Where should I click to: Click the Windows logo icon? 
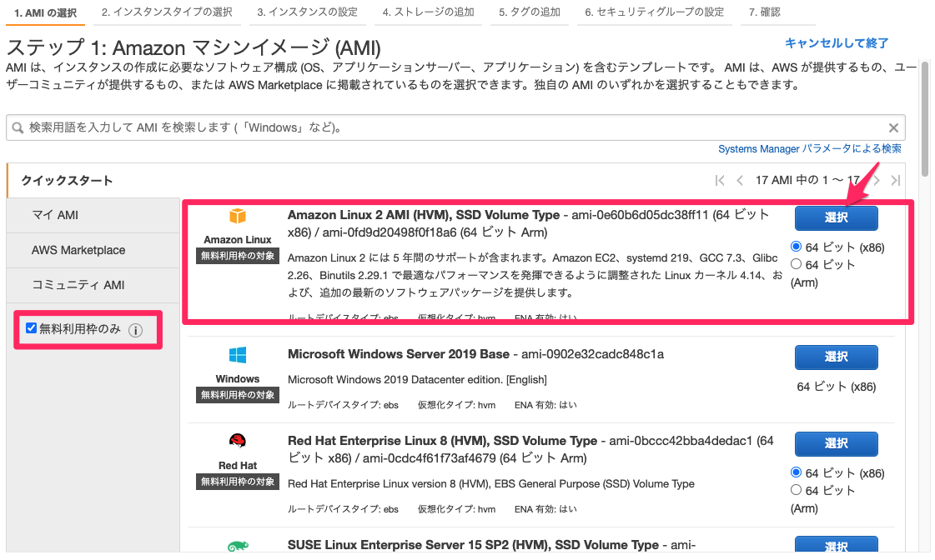[238, 356]
